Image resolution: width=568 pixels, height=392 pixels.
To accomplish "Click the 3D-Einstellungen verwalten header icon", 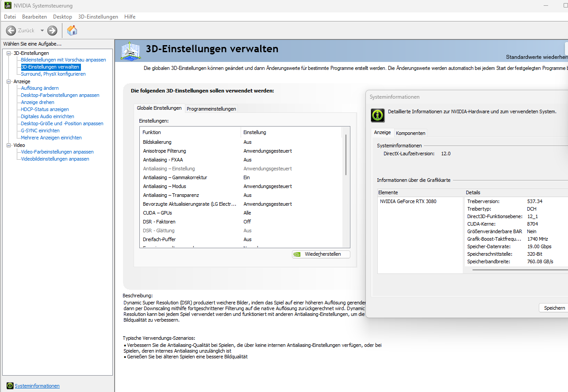I will (130, 51).
